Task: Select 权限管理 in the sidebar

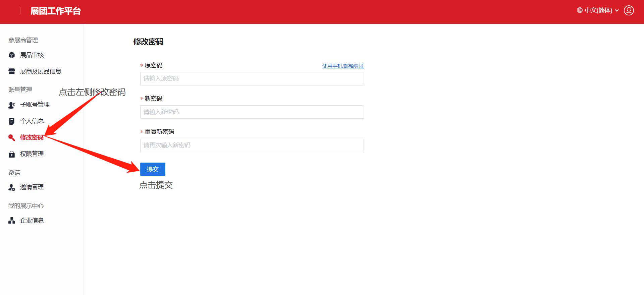Action: (x=32, y=154)
